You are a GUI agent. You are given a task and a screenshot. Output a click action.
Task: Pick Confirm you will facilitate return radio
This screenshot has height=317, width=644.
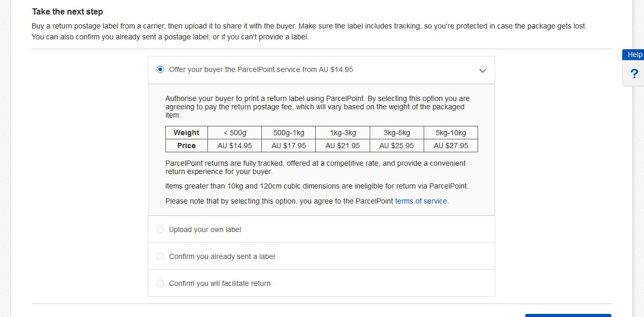click(x=160, y=283)
